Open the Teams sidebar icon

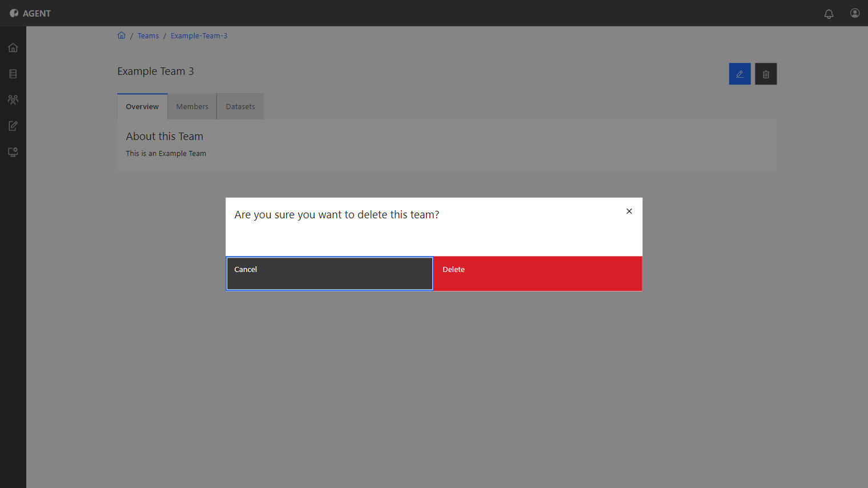(13, 99)
